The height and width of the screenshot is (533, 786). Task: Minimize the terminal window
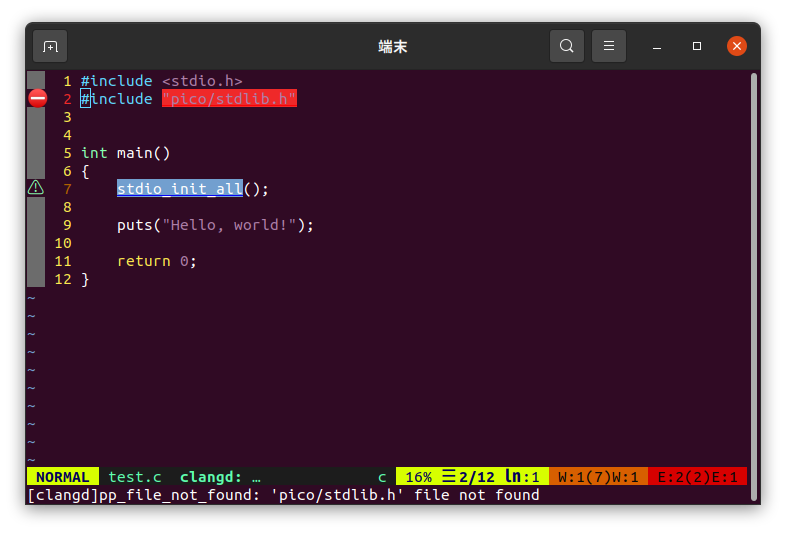[x=657, y=47]
